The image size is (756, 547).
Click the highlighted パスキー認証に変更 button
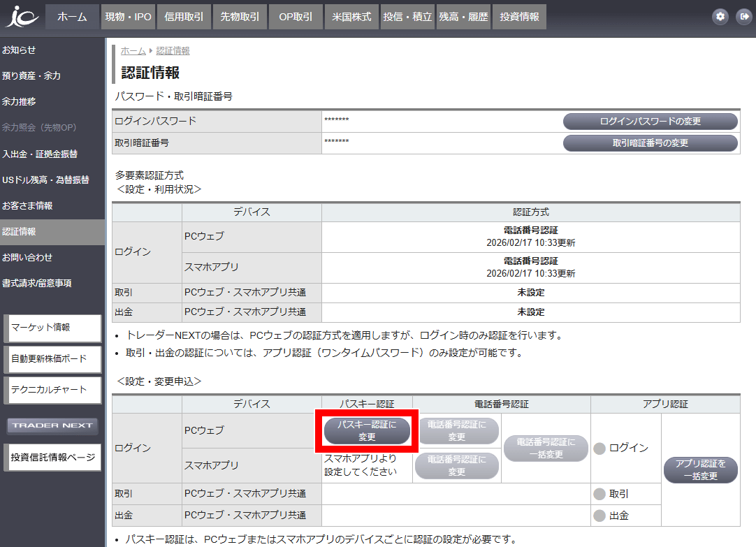pyautogui.click(x=365, y=431)
